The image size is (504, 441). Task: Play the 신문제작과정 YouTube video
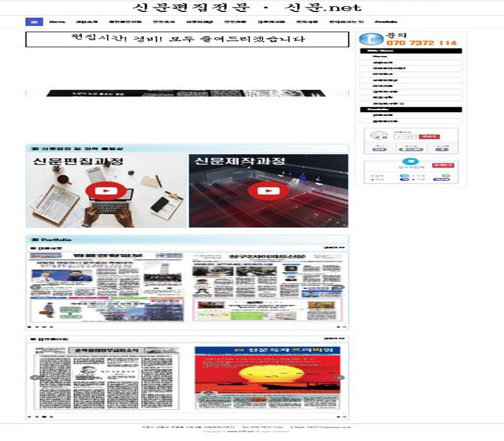pos(268,190)
